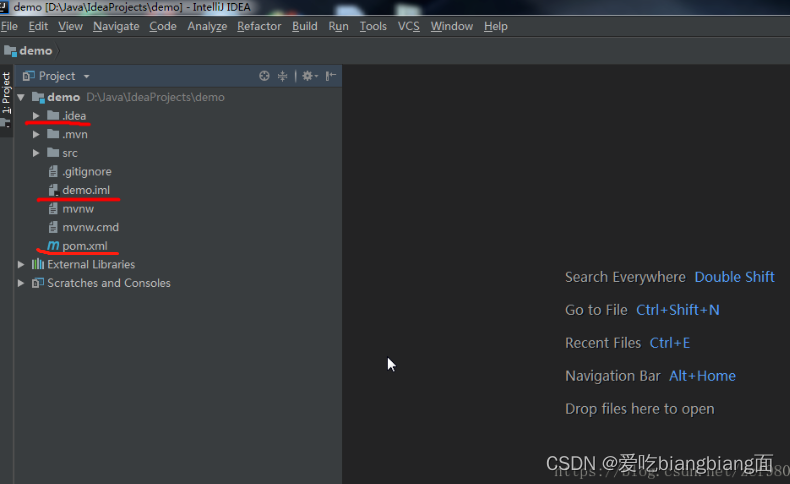Click the Ctrl+Shift+N shortcut hint

click(678, 310)
